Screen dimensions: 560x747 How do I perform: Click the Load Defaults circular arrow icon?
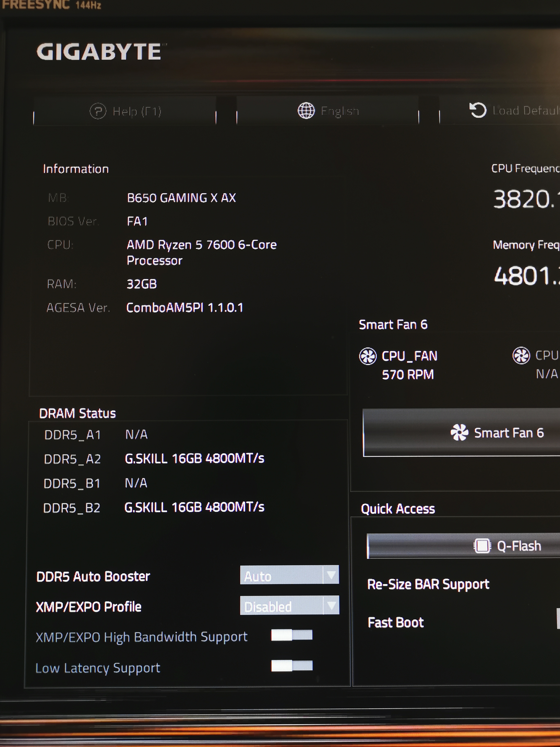coord(478,110)
